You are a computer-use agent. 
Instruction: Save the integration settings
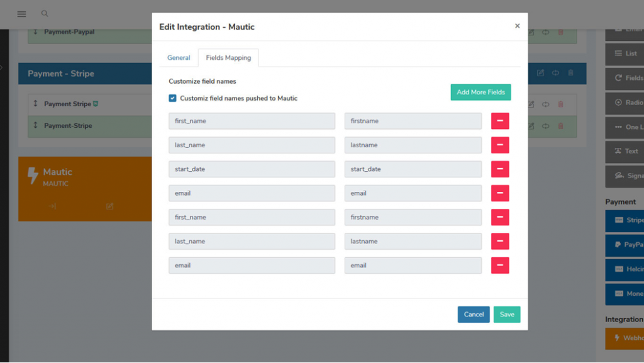[507, 315]
